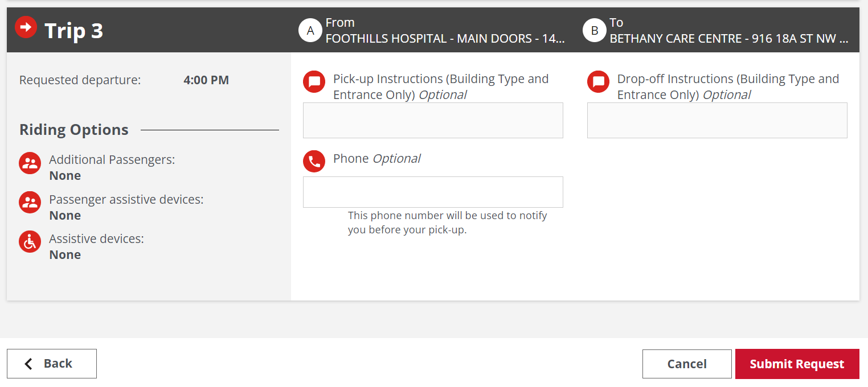Click the wheelchair Assistive devices icon
This screenshot has height=387, width=868.
[x=29, y=242]
